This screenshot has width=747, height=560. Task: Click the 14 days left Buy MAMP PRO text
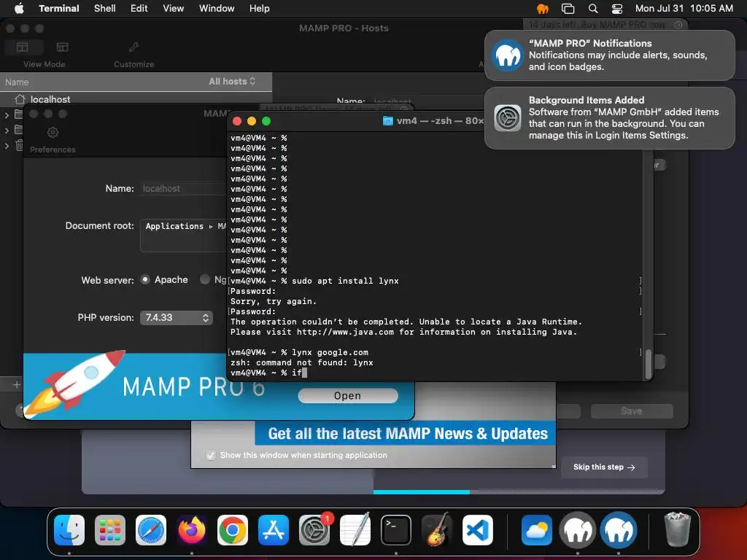597,25
